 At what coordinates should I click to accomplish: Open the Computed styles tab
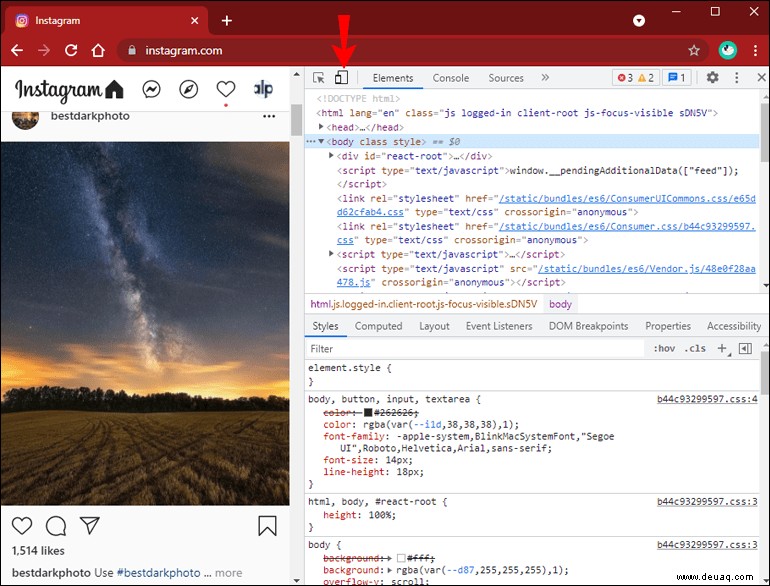(x=378, y=326)
